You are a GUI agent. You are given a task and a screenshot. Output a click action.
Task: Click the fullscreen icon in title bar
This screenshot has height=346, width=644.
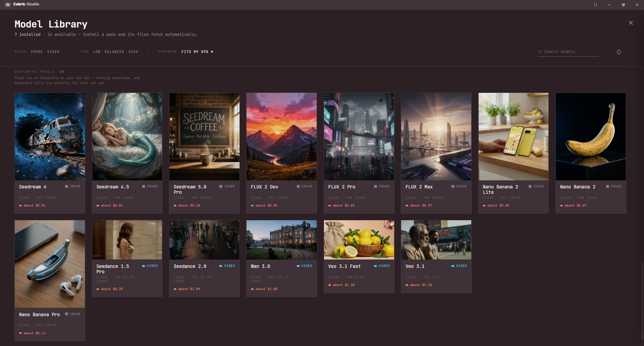595,5
